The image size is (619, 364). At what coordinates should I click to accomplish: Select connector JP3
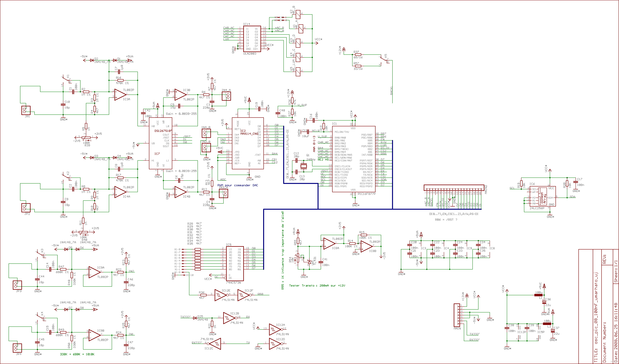pyautogui.click(x=17, y=285)
